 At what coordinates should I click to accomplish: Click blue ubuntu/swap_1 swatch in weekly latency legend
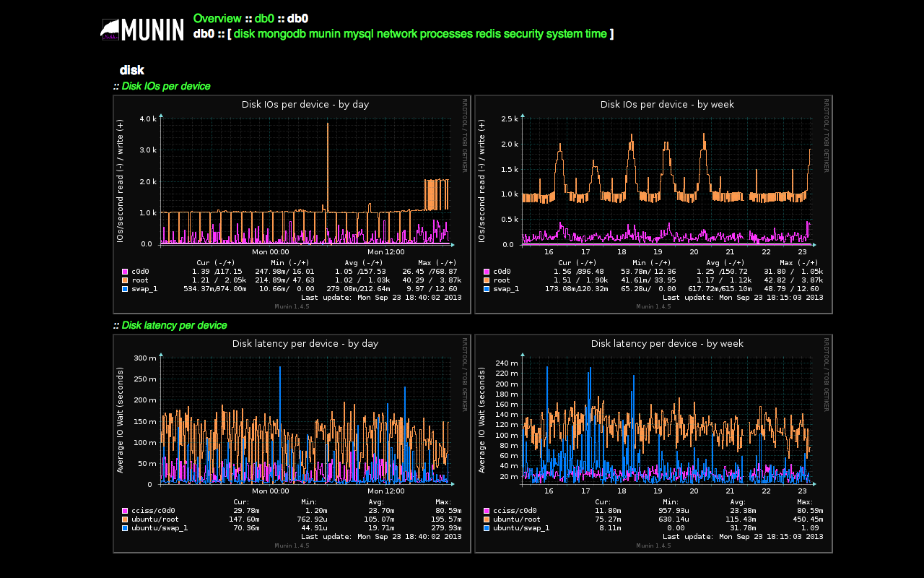[x=487, y=528]
